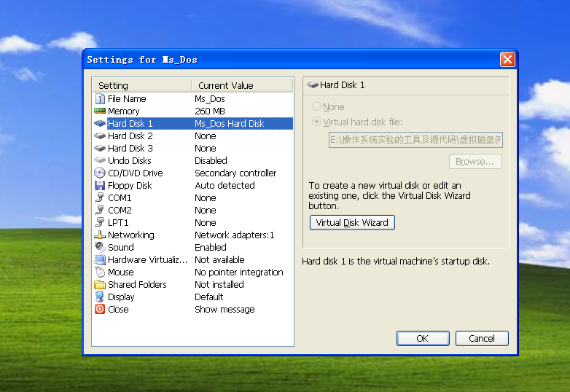
Task: Click the Floppy Disk icon
Action: 100,185
